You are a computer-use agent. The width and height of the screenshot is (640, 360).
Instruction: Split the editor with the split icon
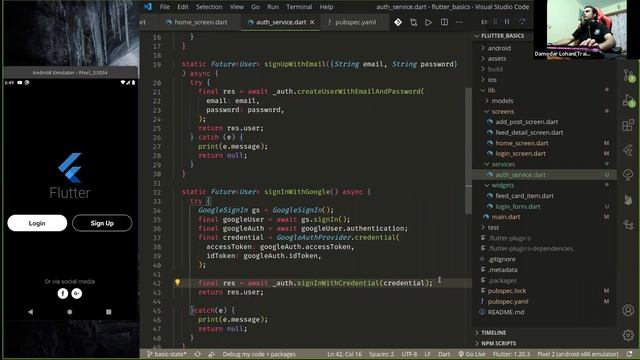(x=444, y=22)
